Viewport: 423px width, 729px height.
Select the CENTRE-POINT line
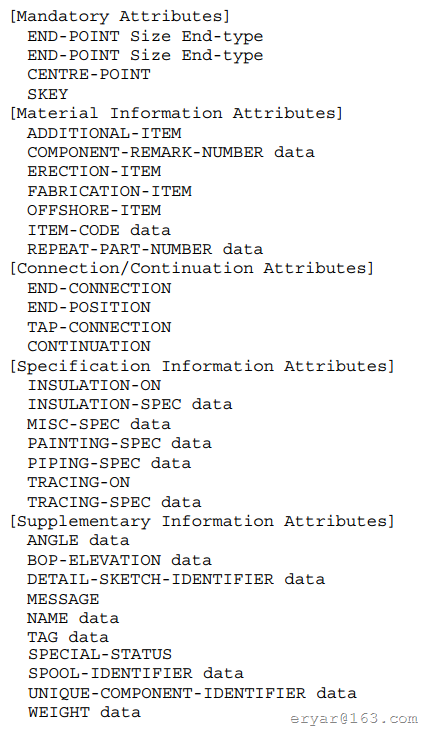(89, 74)
